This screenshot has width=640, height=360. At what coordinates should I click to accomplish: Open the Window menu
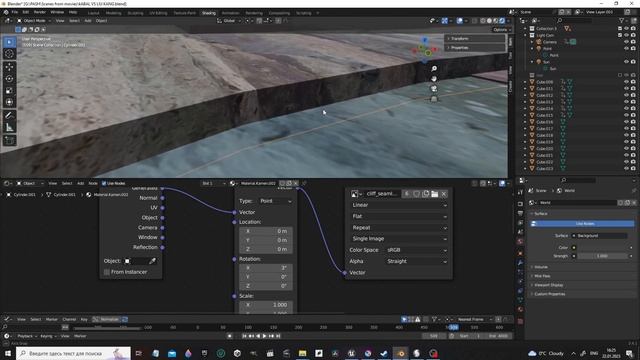click(x=57, y=12)
